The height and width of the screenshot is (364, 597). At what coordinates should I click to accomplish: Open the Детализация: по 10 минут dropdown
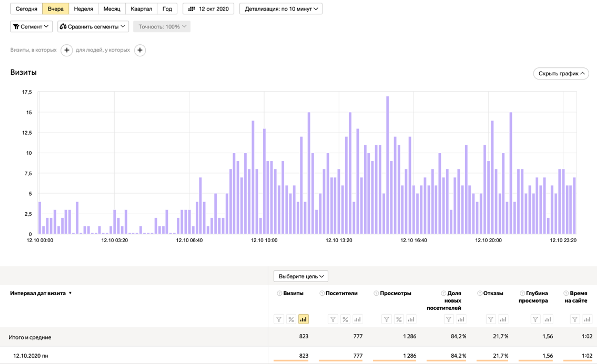281,9
